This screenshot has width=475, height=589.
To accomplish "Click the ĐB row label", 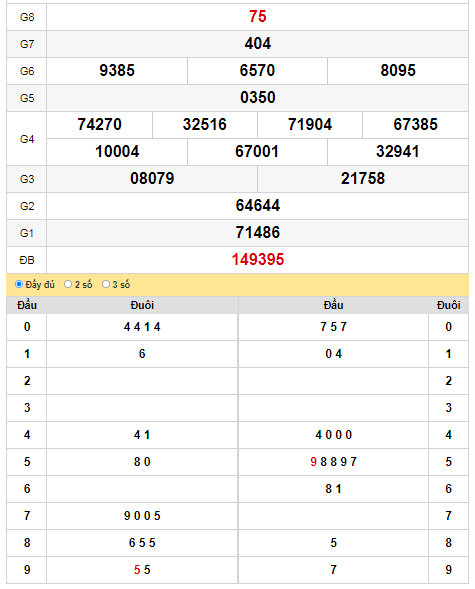I will click(x=27, y=260).
